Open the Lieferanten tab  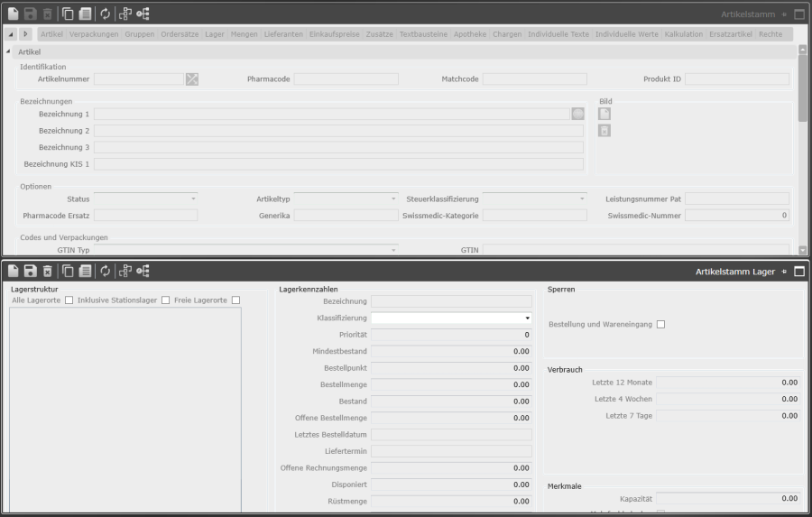click(x=283, y=34)
